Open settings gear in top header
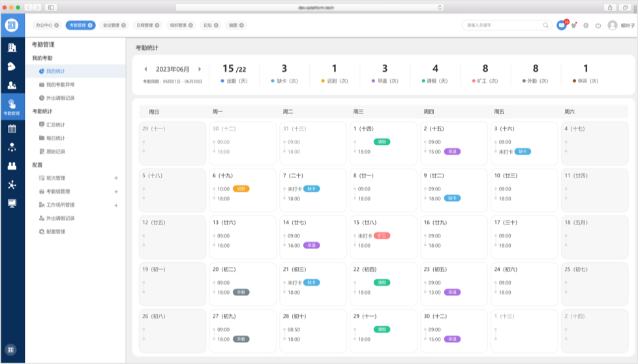 pyautogui.click(x=586, y=25)
